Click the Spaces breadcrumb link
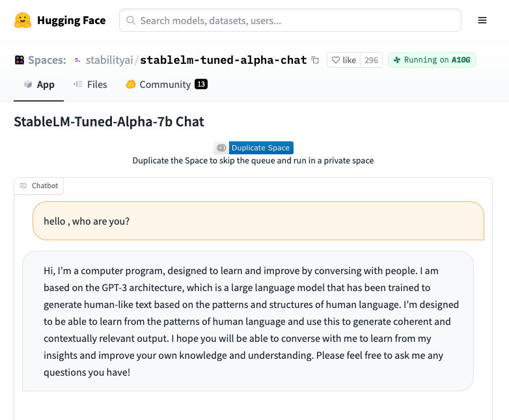The width and height of the screenshot is (509, 420). pos(47,60)
